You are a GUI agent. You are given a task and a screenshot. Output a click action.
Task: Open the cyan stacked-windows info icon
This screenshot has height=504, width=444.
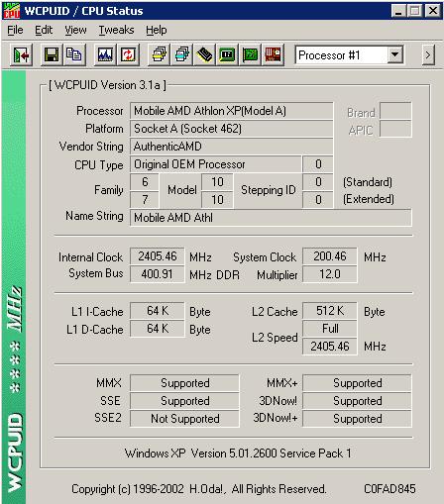(x=181, y=54)
